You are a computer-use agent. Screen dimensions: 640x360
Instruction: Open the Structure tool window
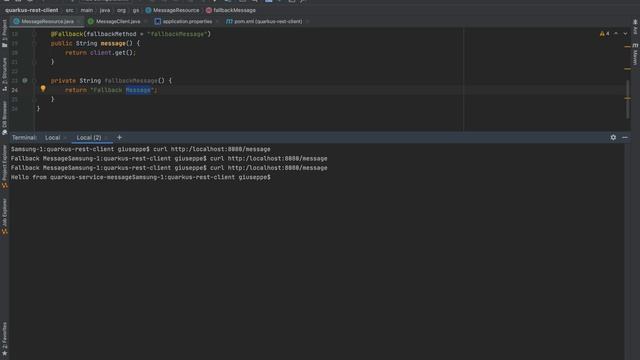pyautogui.click(x=4, y=74)
